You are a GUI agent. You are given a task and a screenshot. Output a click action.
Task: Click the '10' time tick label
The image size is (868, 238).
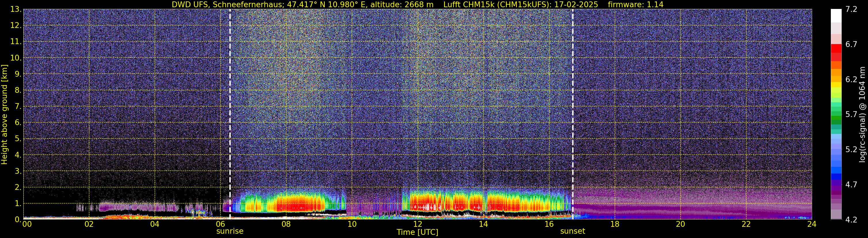[352, 224]
